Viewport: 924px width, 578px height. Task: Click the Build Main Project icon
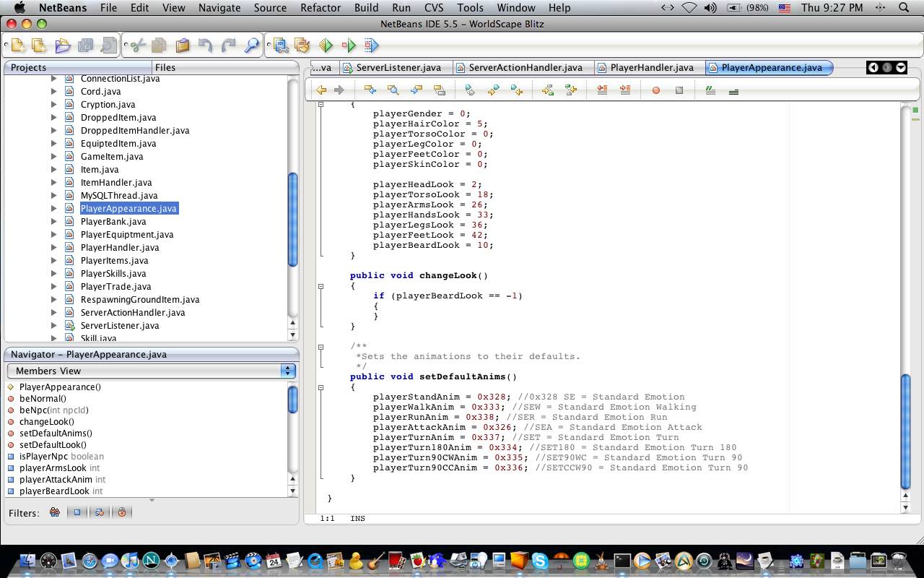point(280,46)
